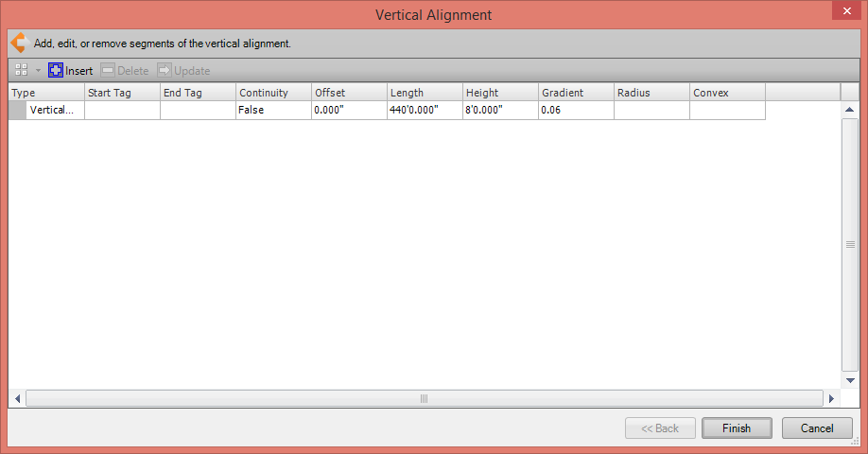The width and height of the screenshot is (868, 454).
Task: Click the Gradient column header
Action: point(576,93)
